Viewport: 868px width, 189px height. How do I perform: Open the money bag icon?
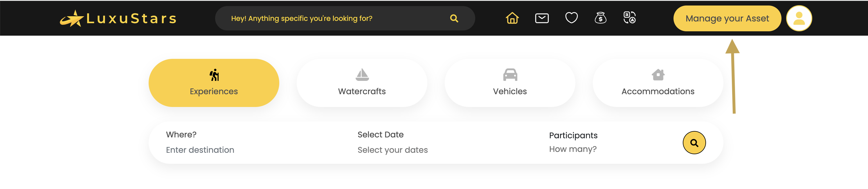(x=600, y=18)
